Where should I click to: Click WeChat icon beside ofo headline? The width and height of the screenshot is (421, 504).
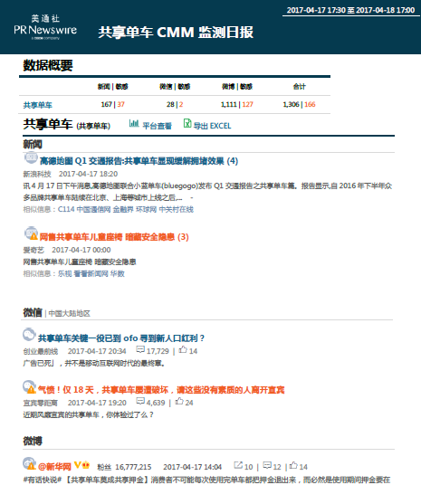(29, 335)
